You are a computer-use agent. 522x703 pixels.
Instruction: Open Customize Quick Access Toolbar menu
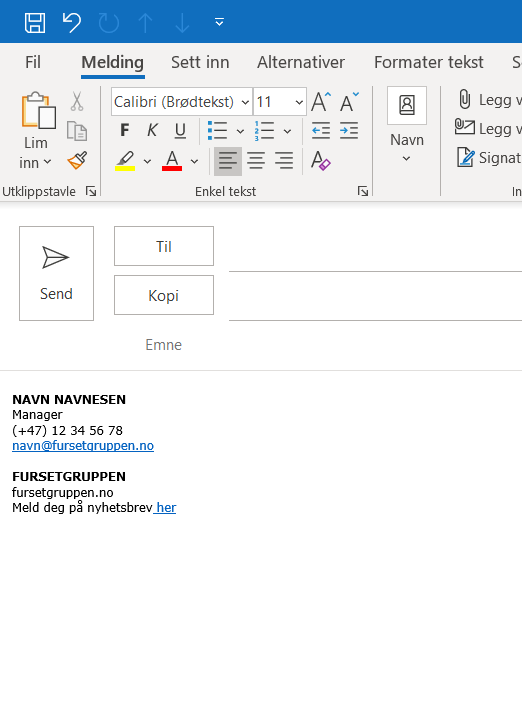tap(219, 22)
